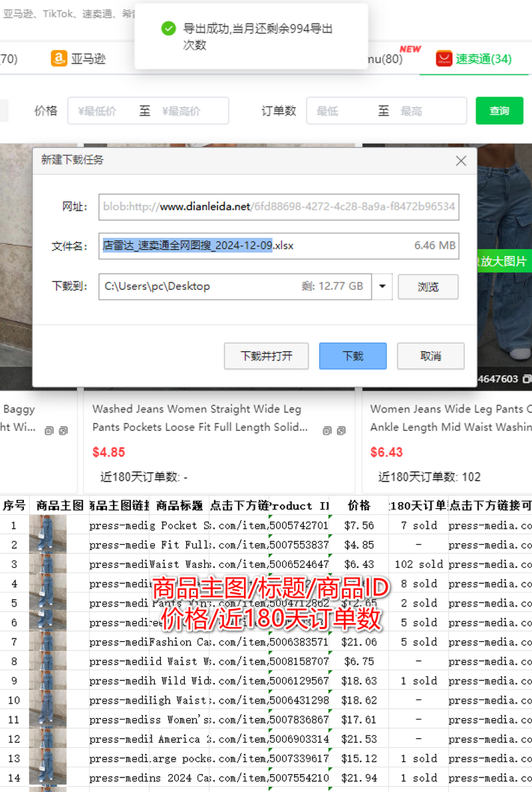
Task: Click the image-search icon beside the Washed Jeans title
Action: point(341,431)
